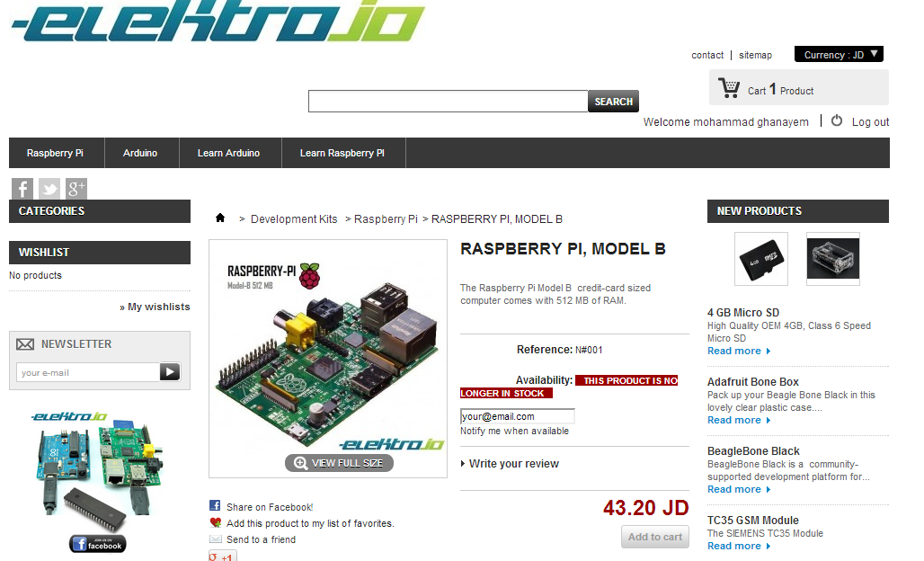Submit newsletter with the arrow button

pyautogui.click(x=170, y=372)
